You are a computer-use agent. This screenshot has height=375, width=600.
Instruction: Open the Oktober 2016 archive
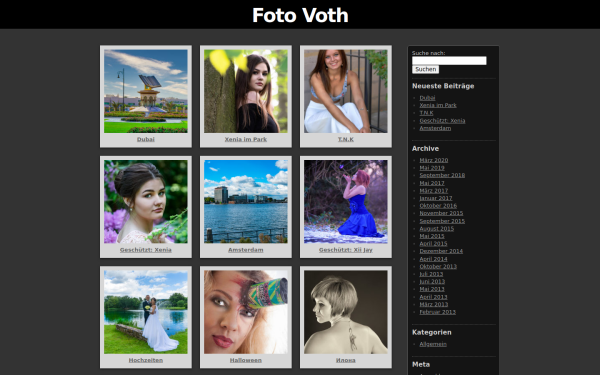pyautogui.click(x=438, y=205)
